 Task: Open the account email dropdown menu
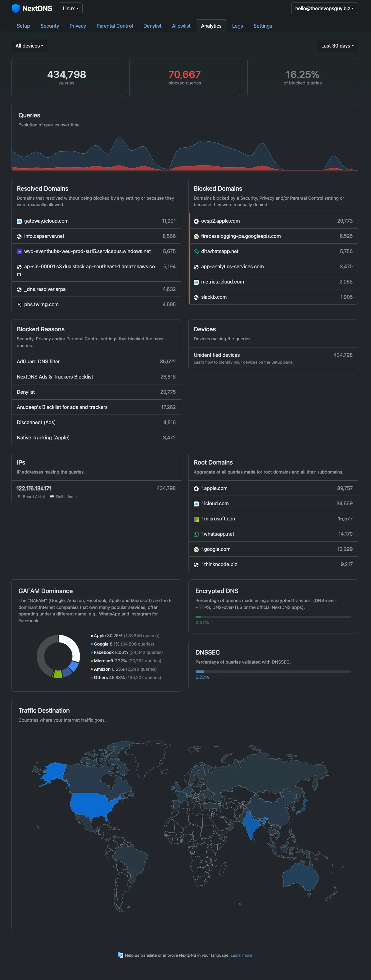(x=324, y=8)
